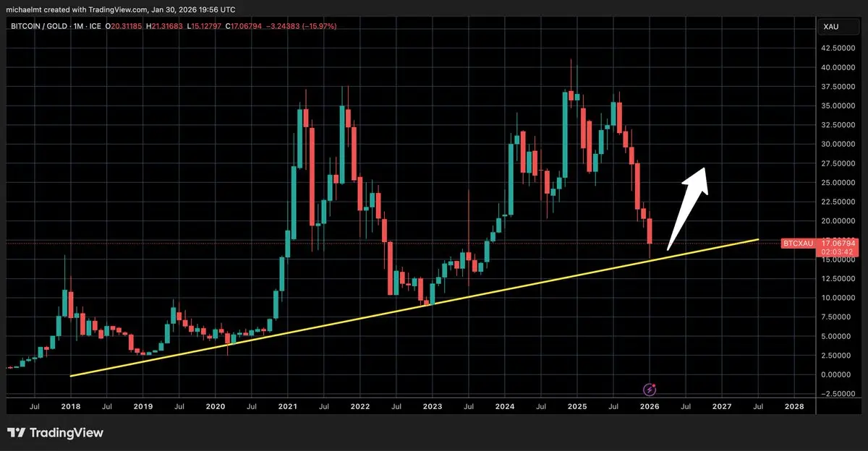Image resolution: width=868 pixels, height=451 pixels.
Task: Click the 2021 label on time axis
Action: (x=288, y=407)
